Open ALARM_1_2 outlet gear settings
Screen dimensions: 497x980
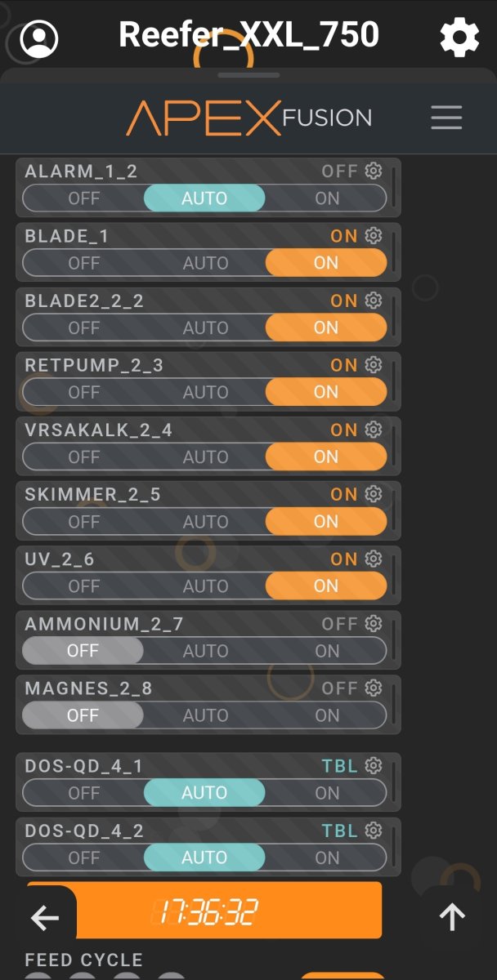pyautogui.click(x=374, y=171)
